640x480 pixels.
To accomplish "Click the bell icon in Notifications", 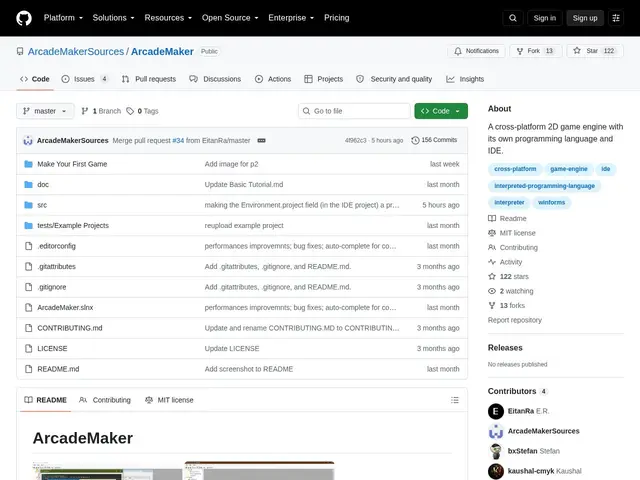I will (x=458, y=51).
